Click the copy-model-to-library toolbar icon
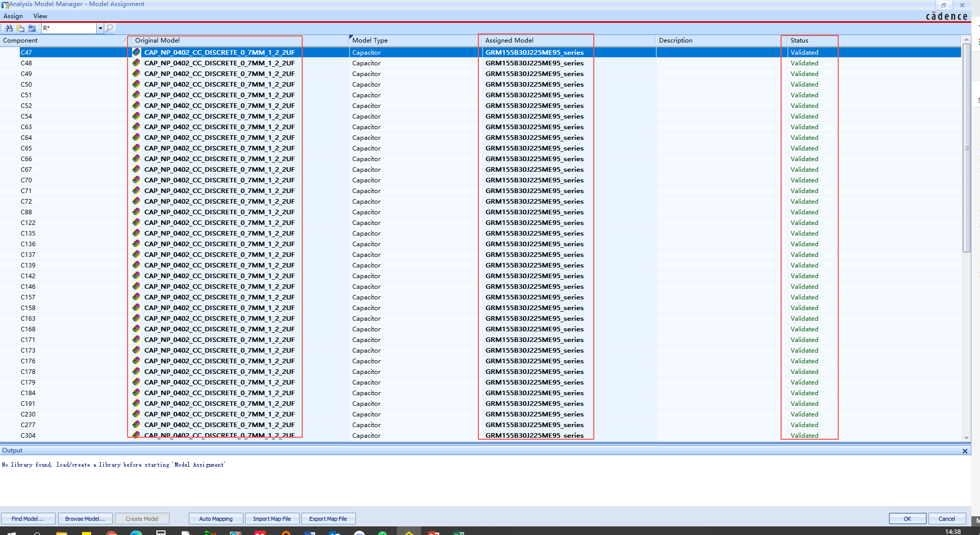 pyautogui.click(x=20, y=28)
